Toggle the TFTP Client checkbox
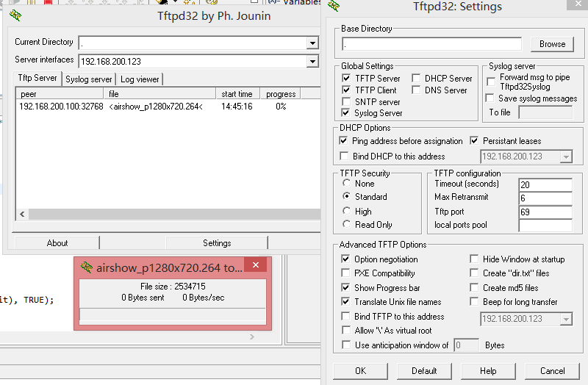This screenshot has height=385, width=588. [346, 90]
